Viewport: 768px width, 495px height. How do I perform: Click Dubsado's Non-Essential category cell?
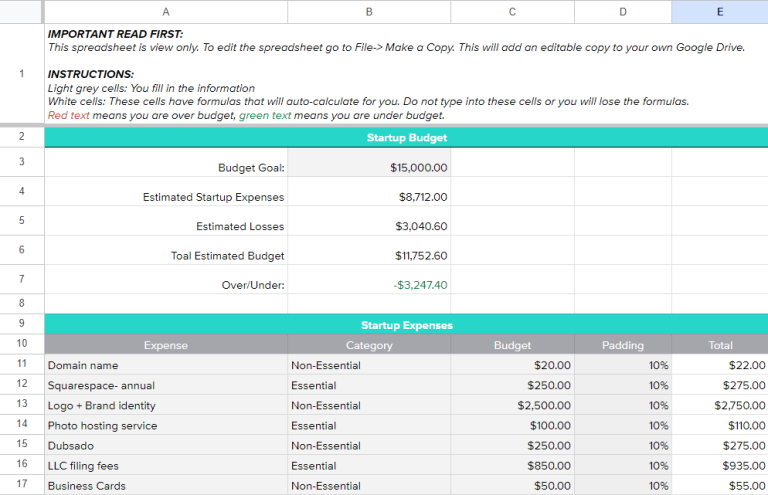point(369,445)
